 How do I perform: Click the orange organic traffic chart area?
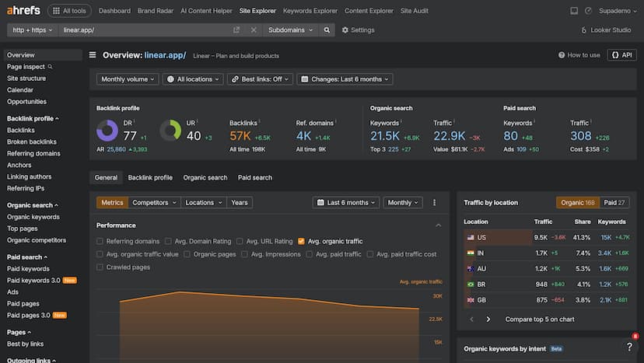(269, 329)
